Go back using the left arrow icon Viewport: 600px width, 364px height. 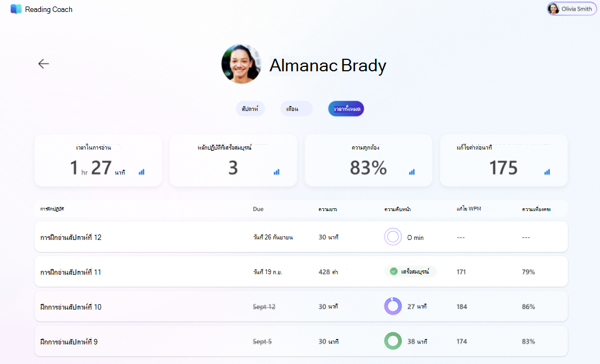[44, 64]
